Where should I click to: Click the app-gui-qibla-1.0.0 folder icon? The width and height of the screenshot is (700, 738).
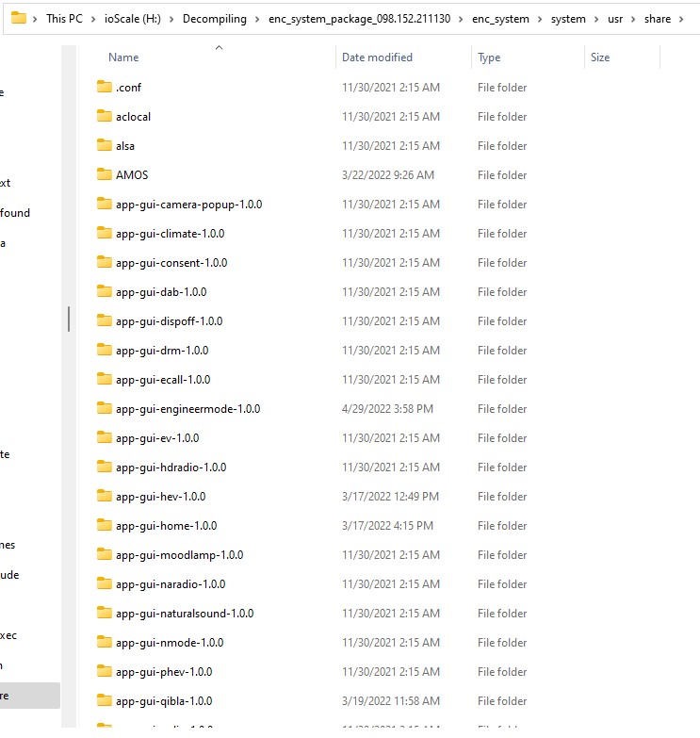click(104, 700)
